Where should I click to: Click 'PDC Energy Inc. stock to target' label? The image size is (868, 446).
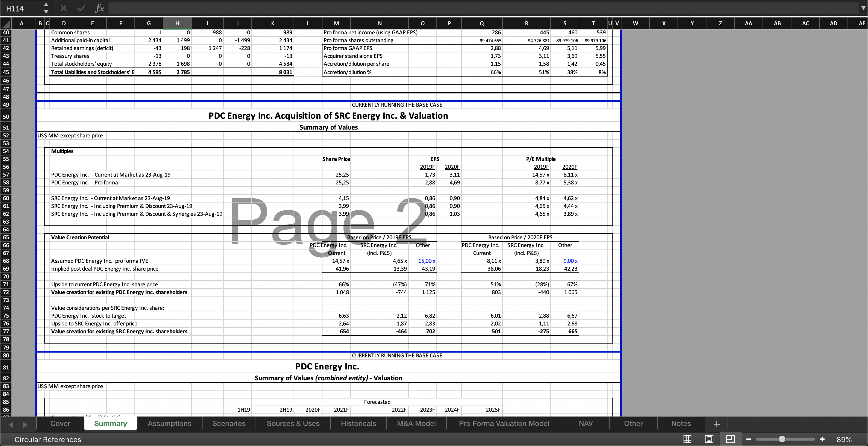pos(88,316)
